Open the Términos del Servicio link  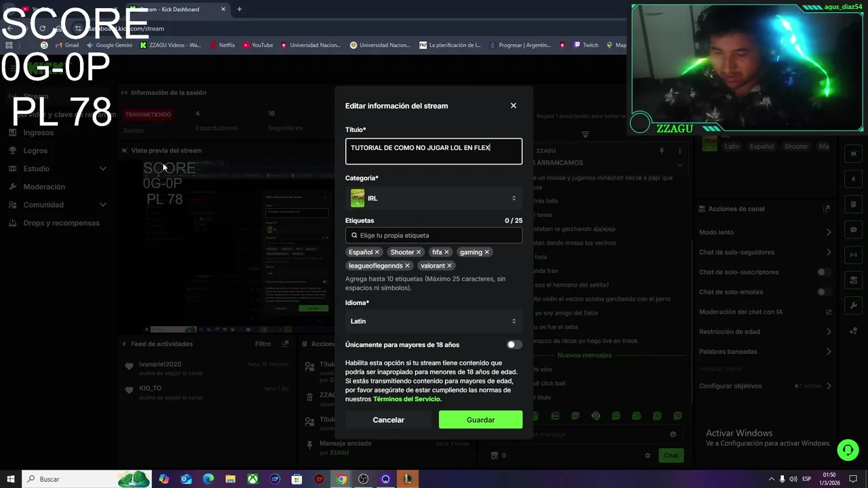407,399
